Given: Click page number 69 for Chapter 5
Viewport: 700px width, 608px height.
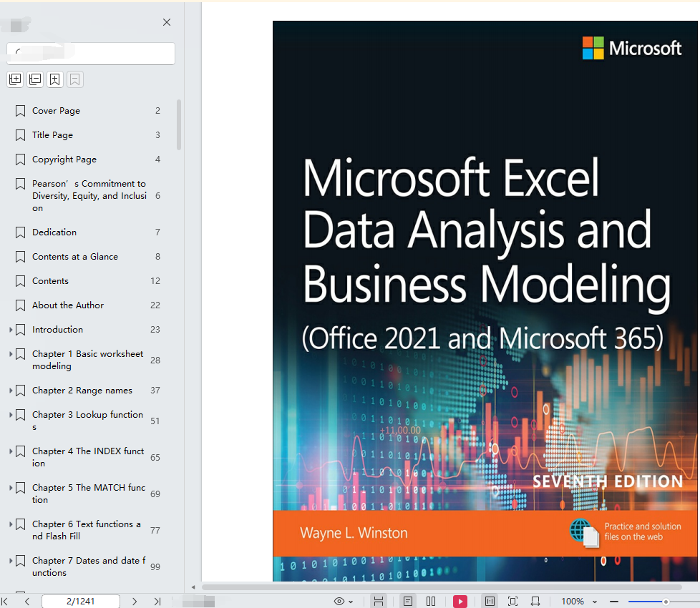Looking at the screenshot, I should coord(155,494).
